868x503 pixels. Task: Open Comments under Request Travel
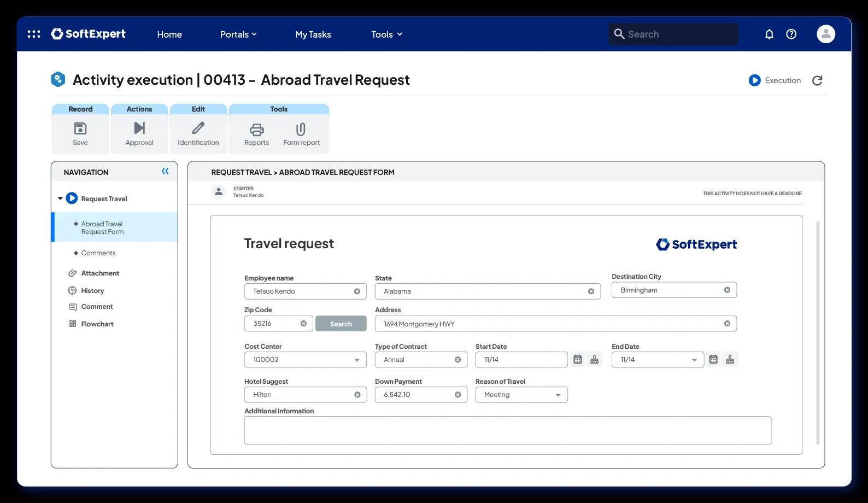98,253
